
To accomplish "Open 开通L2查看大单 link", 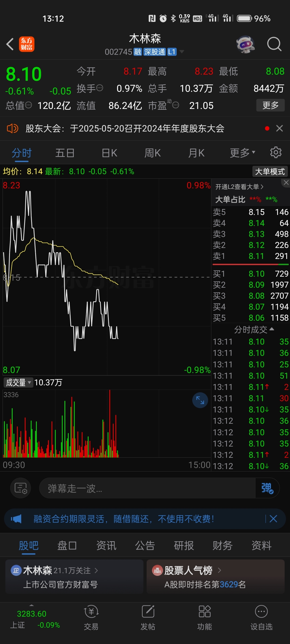I will (x=239, y=187).
